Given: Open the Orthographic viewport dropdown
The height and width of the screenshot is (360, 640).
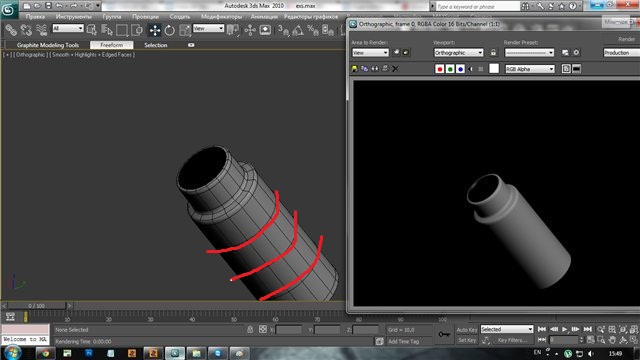Looking at the screenshot, I should [x=458, y=53].
